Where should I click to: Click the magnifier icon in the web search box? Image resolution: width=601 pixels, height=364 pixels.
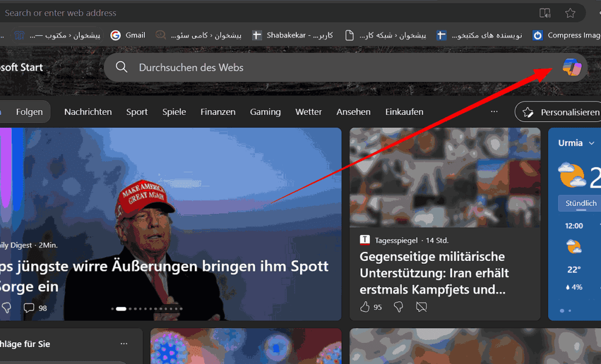[x=121, y=67]
